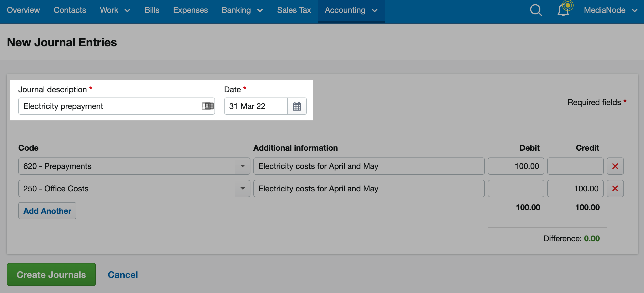This screenshot has width=644, height=293.
Task: Open the Expenses page
Action: point(190,10)
